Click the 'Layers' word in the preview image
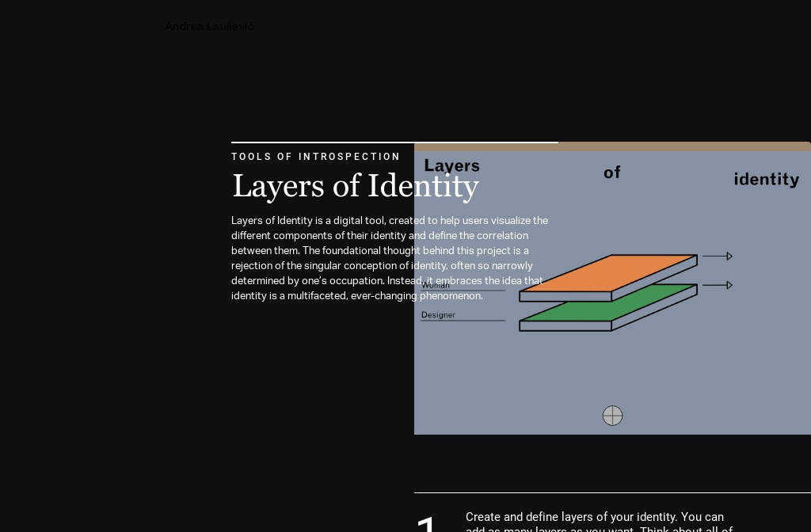This screenshot has height=532, width=811. [x=451, y=165]
